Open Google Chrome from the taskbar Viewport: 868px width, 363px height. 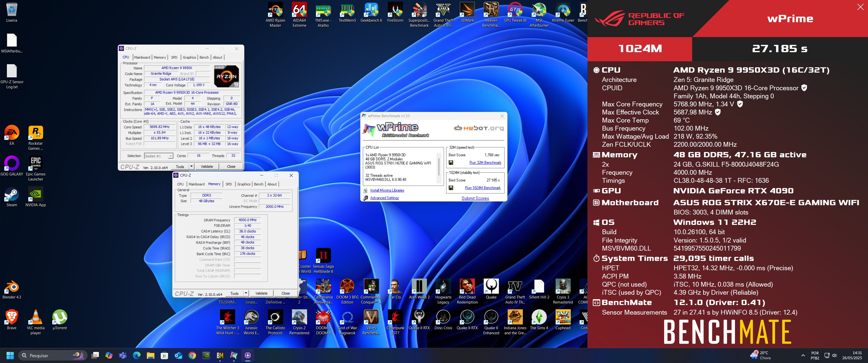pyautogui.click(x=192, y=355)
